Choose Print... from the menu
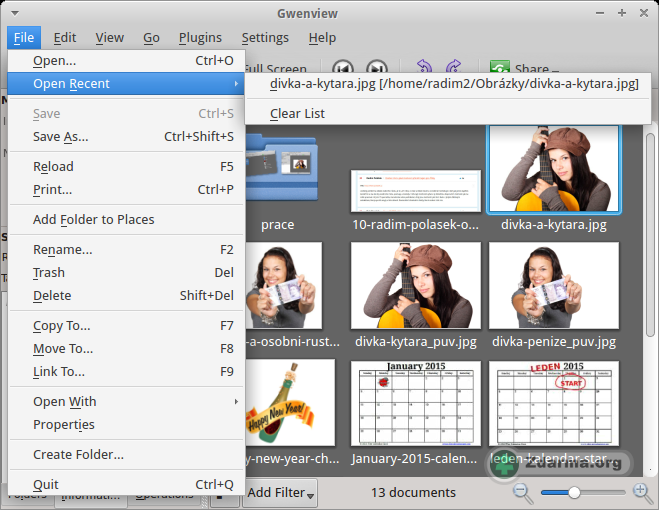Viewport: 659px width, 510px height. tap(126, 190)
